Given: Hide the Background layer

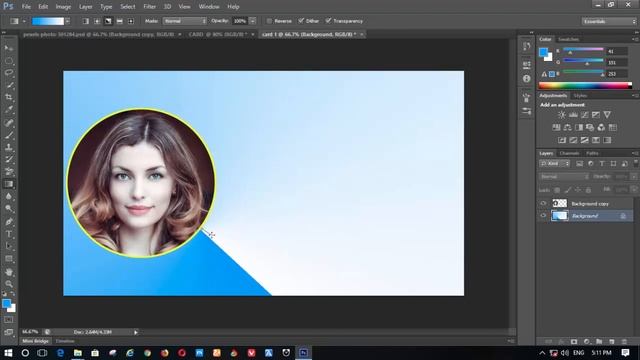Looking at the screenshot, I should tap(543, 216).
